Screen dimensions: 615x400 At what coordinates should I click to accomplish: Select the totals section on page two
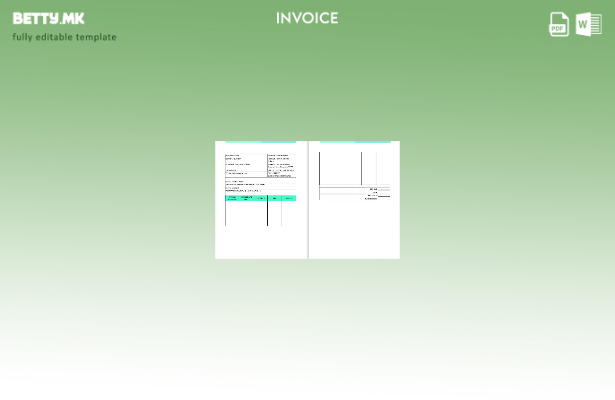pos(372,193)
